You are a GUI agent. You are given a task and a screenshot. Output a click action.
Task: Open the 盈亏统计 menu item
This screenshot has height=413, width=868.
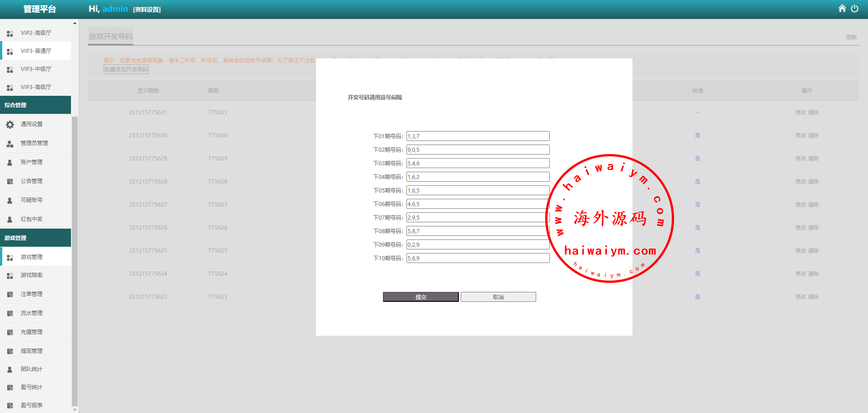[x=31, y=387]
